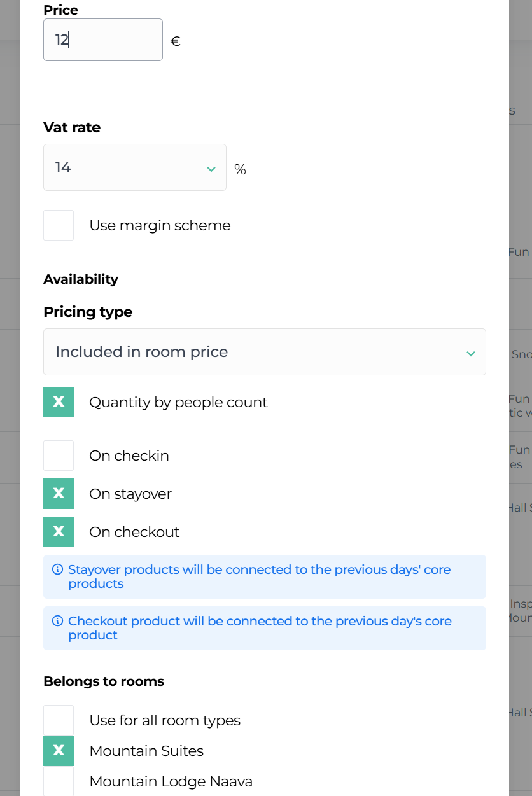Check Use for all room types
Screen dimensions: 532x796
point(59,720)
